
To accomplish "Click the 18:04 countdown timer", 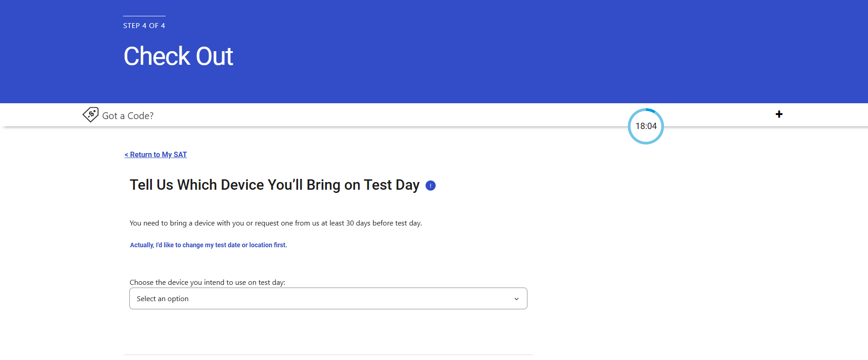I will pyautogui.click(x=646, y=126).
